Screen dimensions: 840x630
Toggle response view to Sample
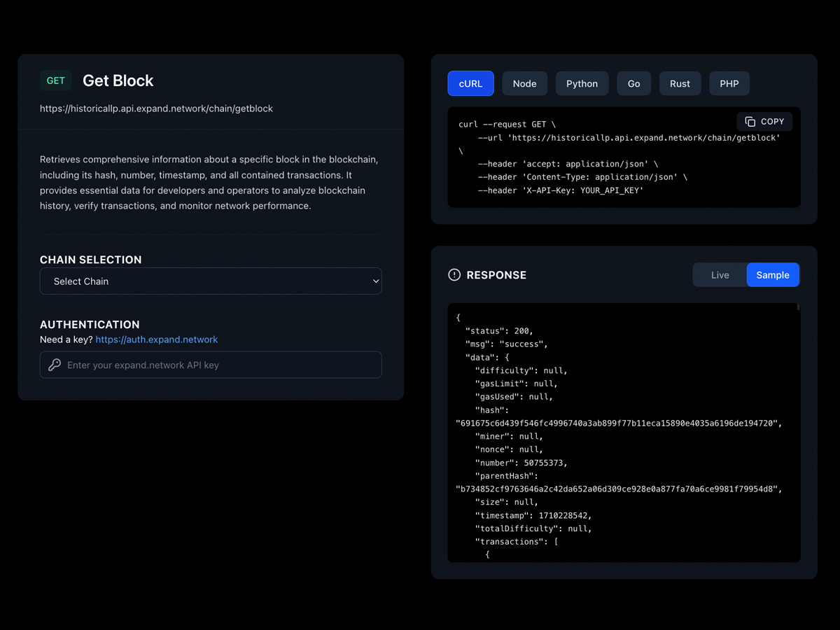pyautogui.click(x=773, y=275)
